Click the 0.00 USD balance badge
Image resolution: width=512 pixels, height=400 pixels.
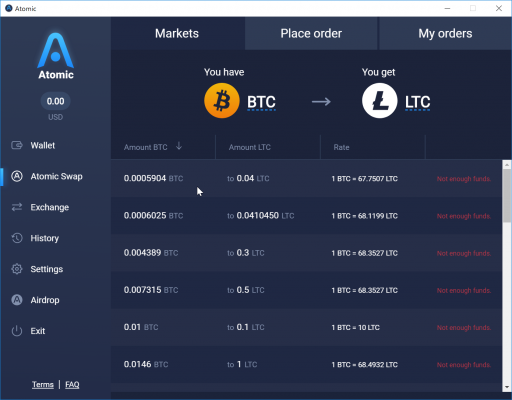[x=55, y=101]
